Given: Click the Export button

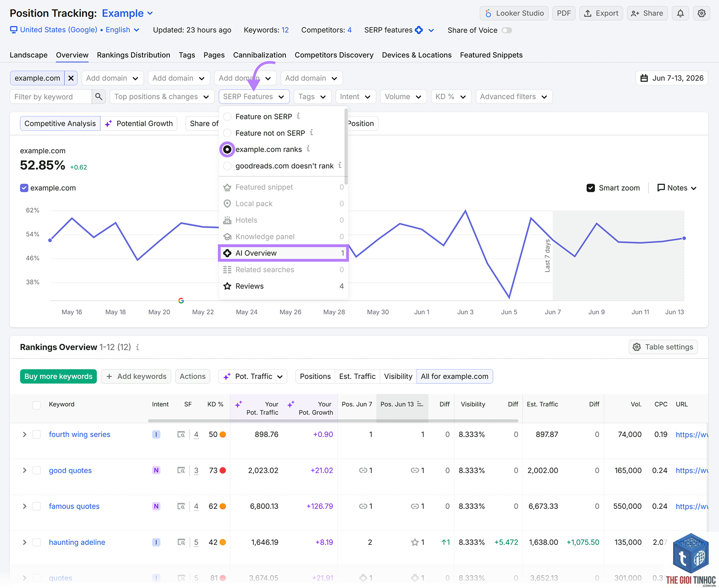Looking at the screenshot, I should 601,13.
